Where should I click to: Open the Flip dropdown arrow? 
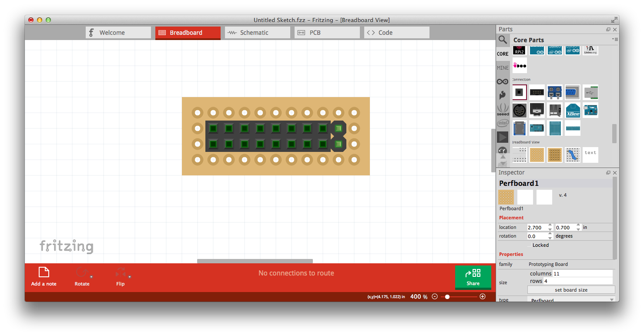pos(130,277)
